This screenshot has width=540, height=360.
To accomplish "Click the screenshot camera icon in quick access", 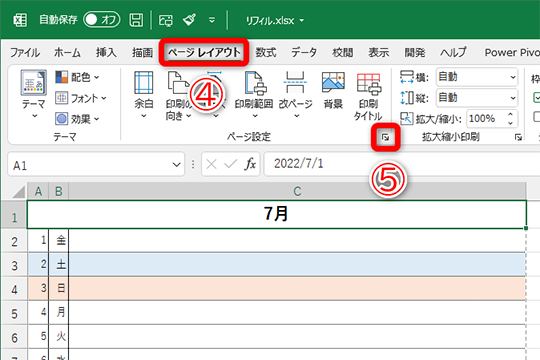I will (166, 20).
